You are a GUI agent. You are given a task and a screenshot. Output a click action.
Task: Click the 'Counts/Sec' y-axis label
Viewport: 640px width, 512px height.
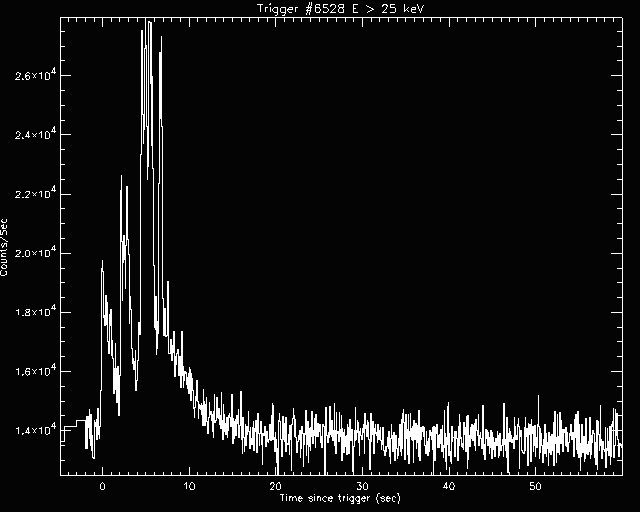[x=4, y=248]
